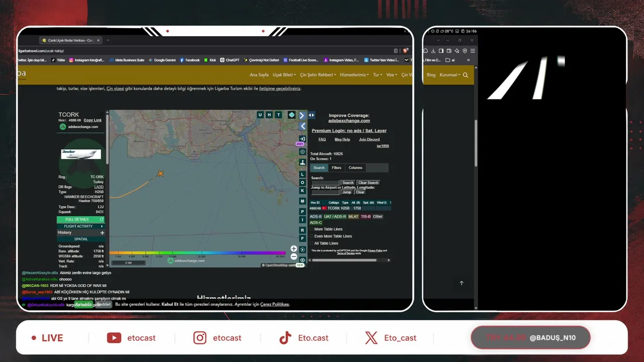Open the Join Discord link
644x362 pixels.
pyautogui.click(x=369, y=139)
